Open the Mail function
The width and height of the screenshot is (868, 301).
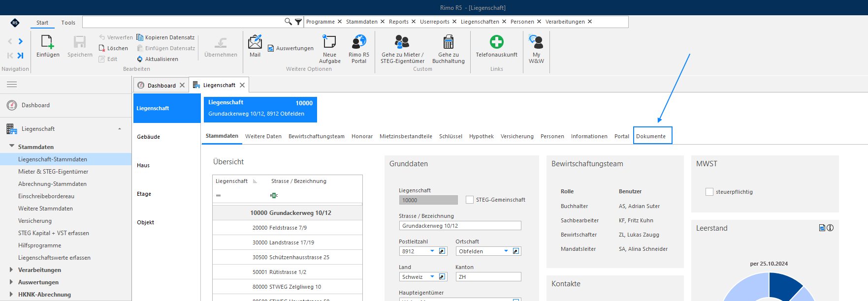[x=255, y=47]
